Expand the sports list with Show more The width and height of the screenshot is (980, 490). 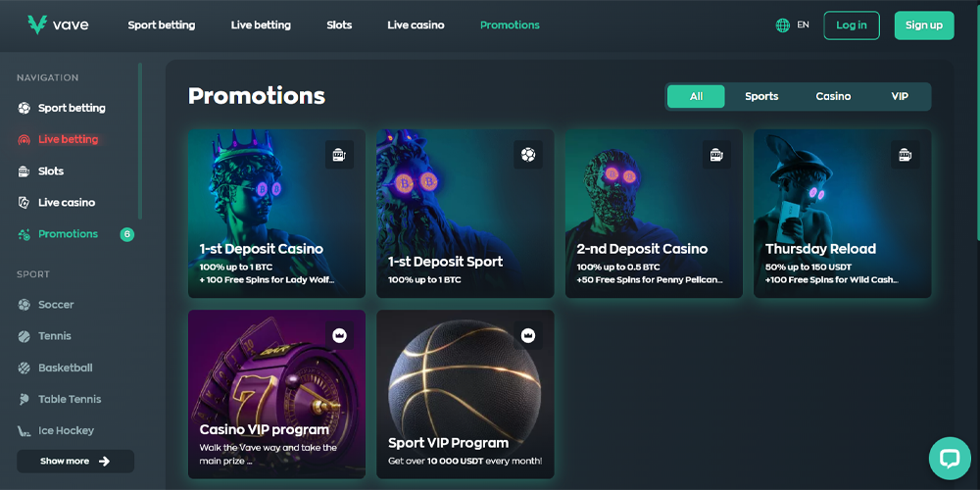pyautogui.click(x=75, y=462)
